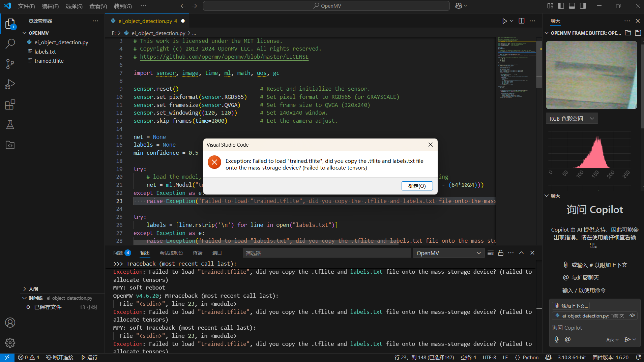Image resolution: width=644 pixels, height=362 pixels.
Task: Click the @ mention icon in chat input
Action: coord(568,339)
